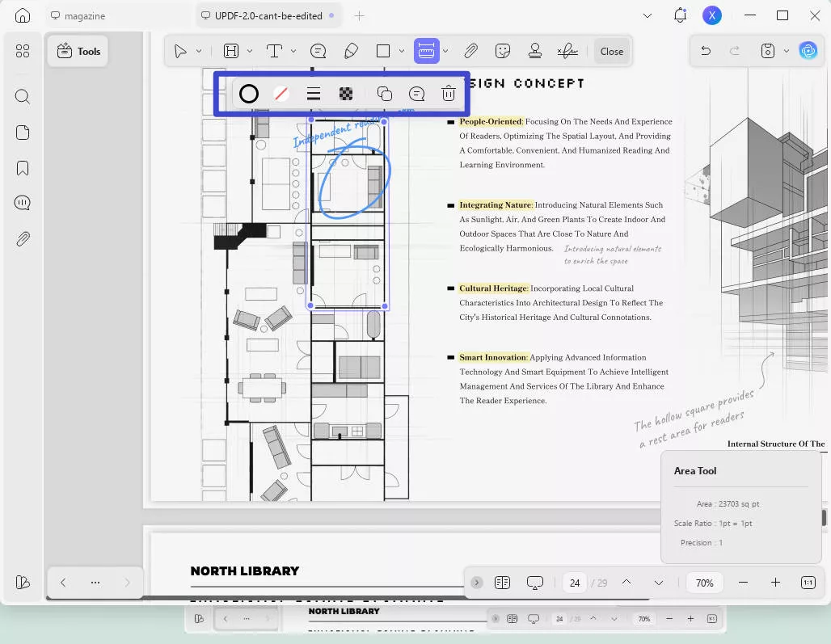
Task: Expand the shape tool dropdown arrow
Action: [x=401, y=50]
